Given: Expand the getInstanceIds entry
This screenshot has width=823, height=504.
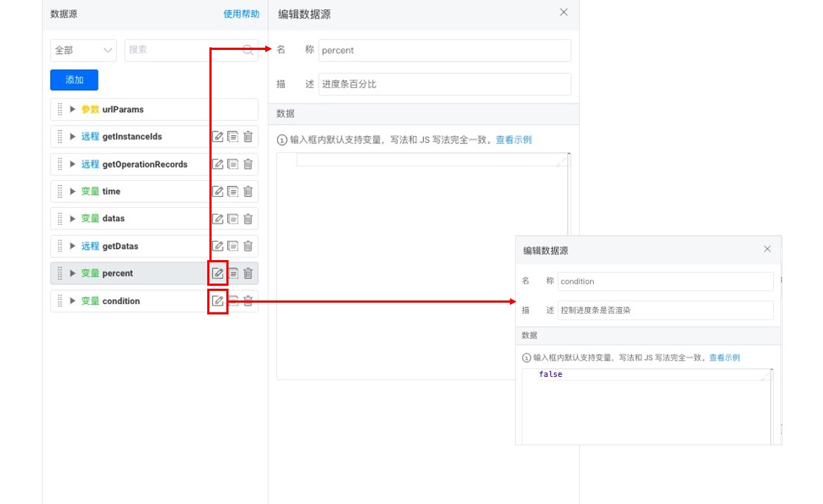Looking at the screenshot, I should pos(73,137).
